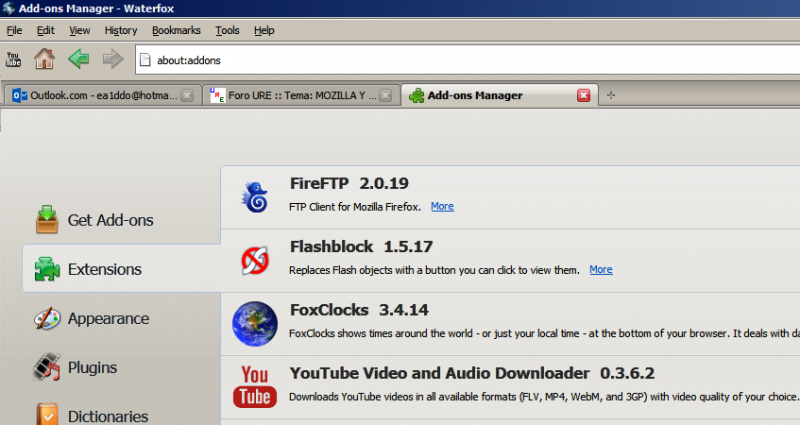Click the Dictionaries book icon
800x425 pixels.
[x=47, y=414]
